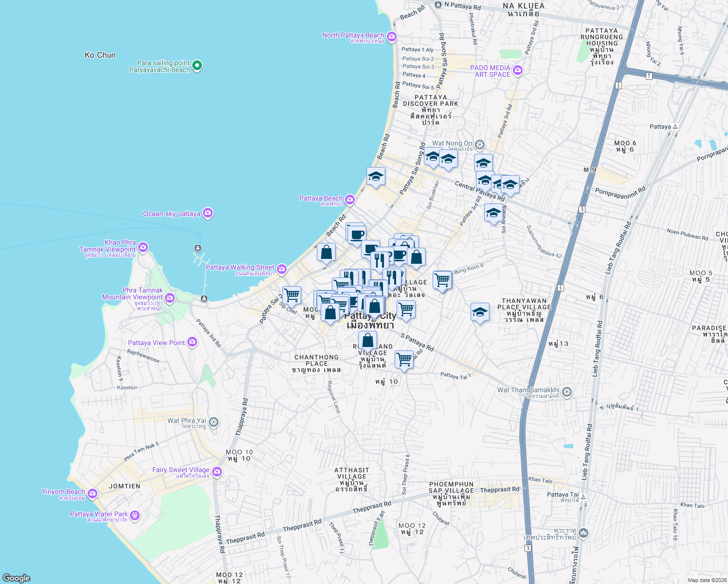Click the Noen Plubwan Rd label
Viewport: 728px width, 584px height.
coord(687,235)
